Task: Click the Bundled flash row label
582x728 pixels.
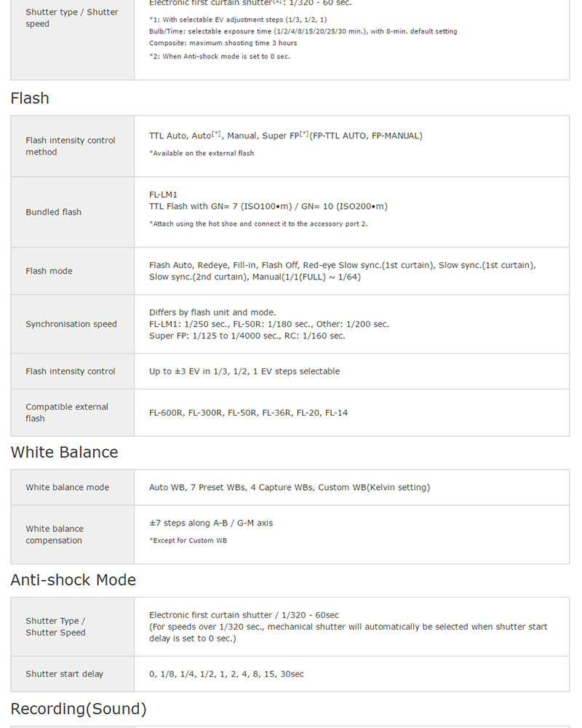Action: pos(54,212)
